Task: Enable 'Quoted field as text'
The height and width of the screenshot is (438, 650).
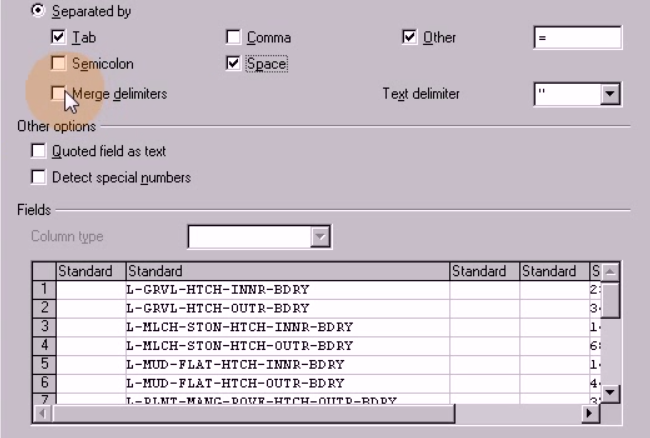Action: coord(39,151)
